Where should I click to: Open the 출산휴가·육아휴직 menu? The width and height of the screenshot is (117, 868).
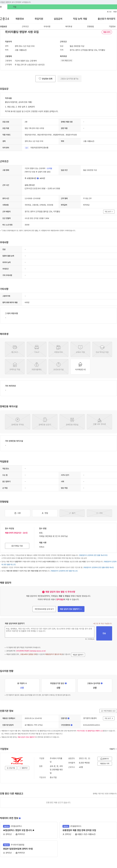[x=107, y=19]
